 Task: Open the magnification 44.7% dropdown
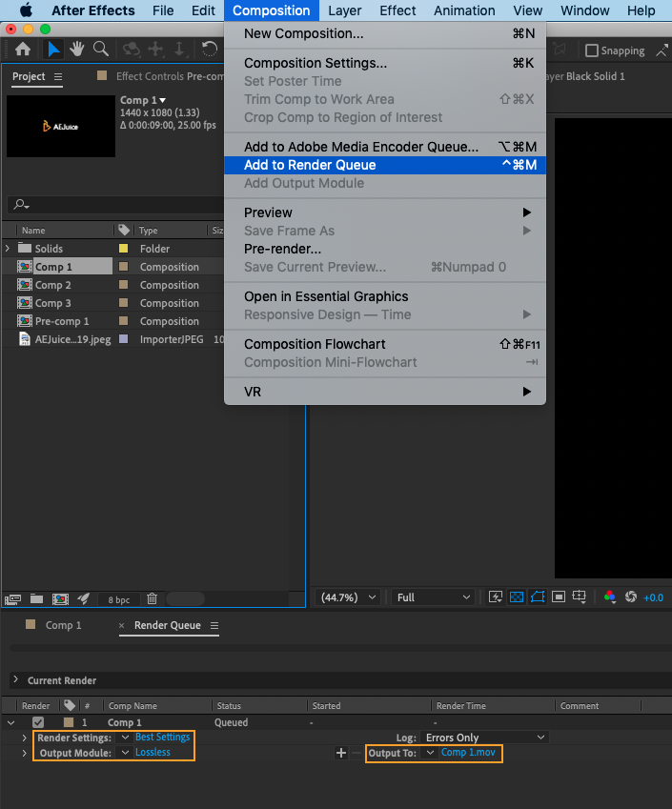coord(348,597)
